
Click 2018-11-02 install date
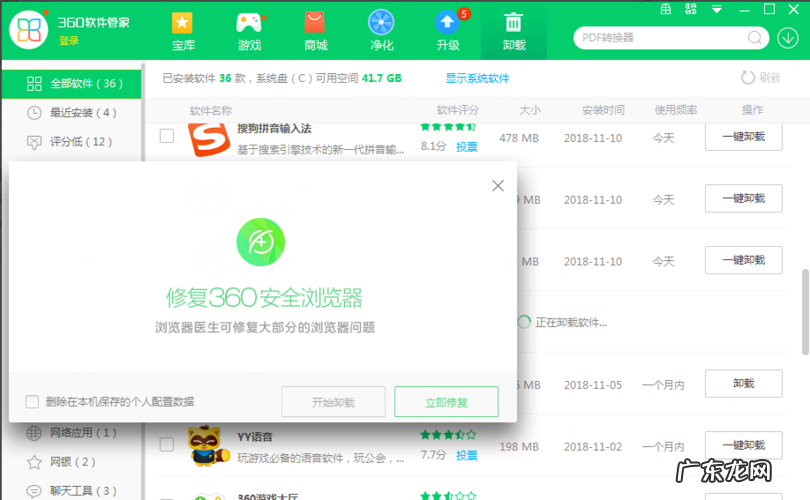tap(593, 446)
